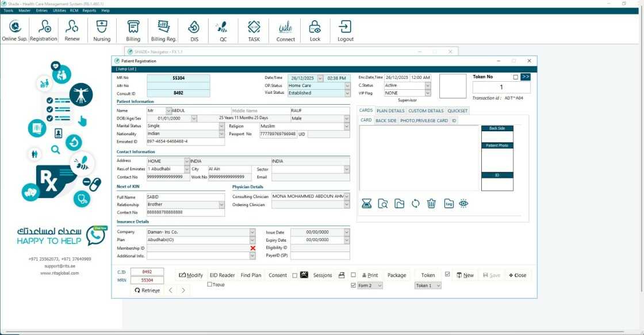Image resolution: width=644 pixels, height=335 pixels.
Task: Tick the checkbox left of Print button
Action: coord(353,275)
